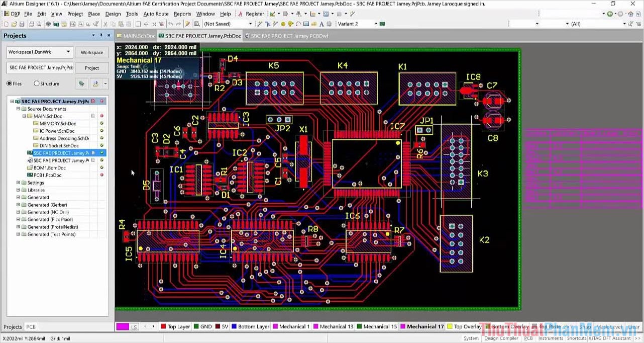This screenshot has height=343, width=644.
Task: Click the board variant icon beside Variant 2
Action: [382, 24]
